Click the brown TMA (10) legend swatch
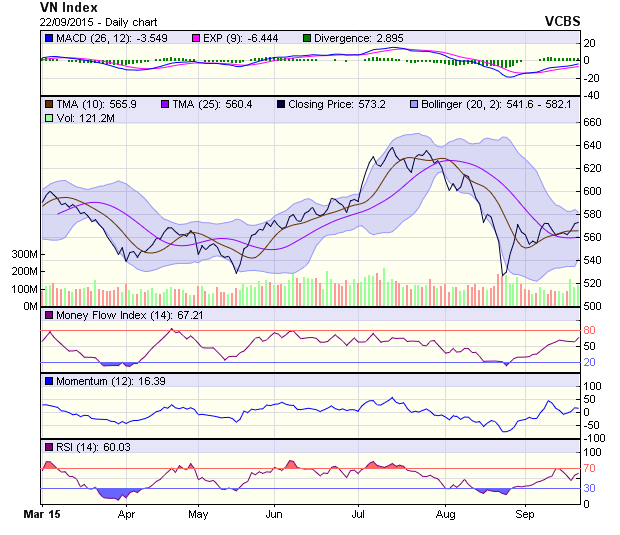 [x=48, y=103]
